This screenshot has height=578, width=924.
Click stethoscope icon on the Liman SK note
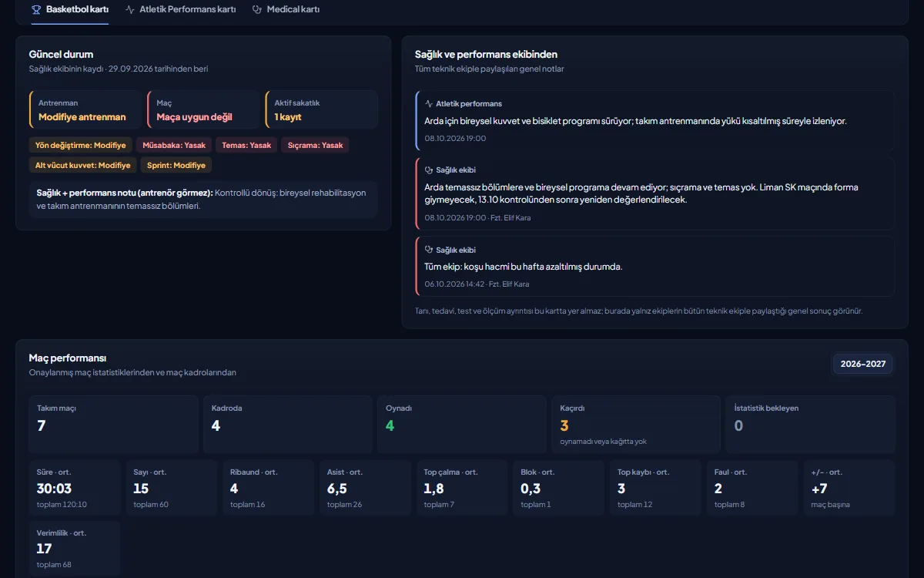[429, 170]
